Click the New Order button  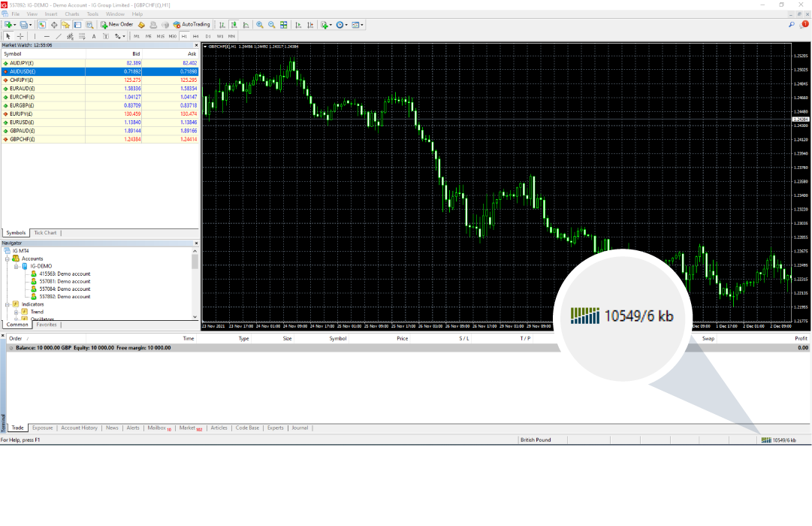(x=117, y=24)
